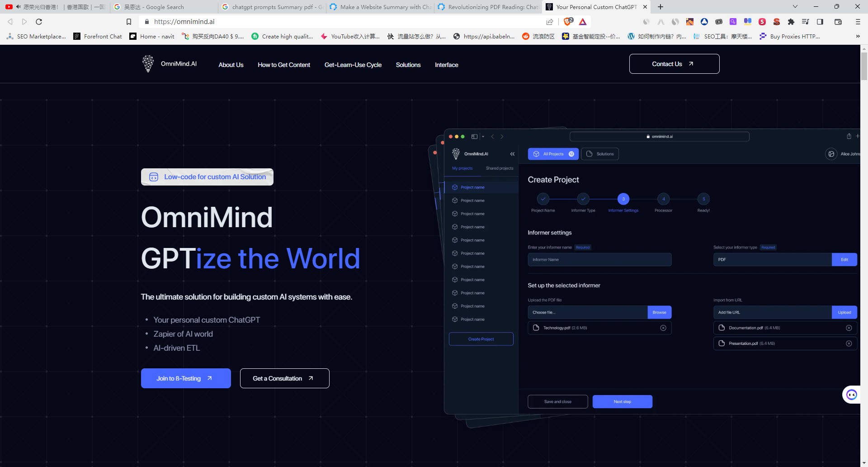Image resolution: width=868 pixels, height=467 pixels.
Task: Click the Brave Shield icon in the address bar
Action: tap(567, 21)
